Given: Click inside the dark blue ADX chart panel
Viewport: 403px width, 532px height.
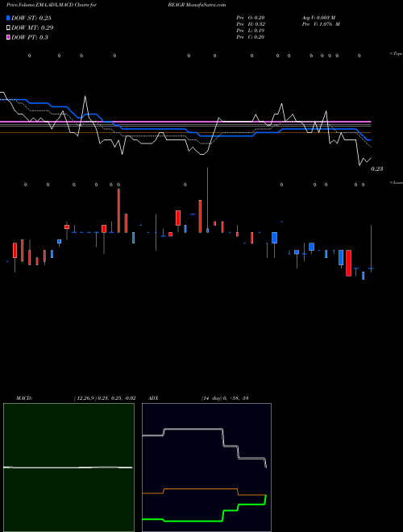Looking at the screenshot, I should pyautogui.click(x=206, y=468).
